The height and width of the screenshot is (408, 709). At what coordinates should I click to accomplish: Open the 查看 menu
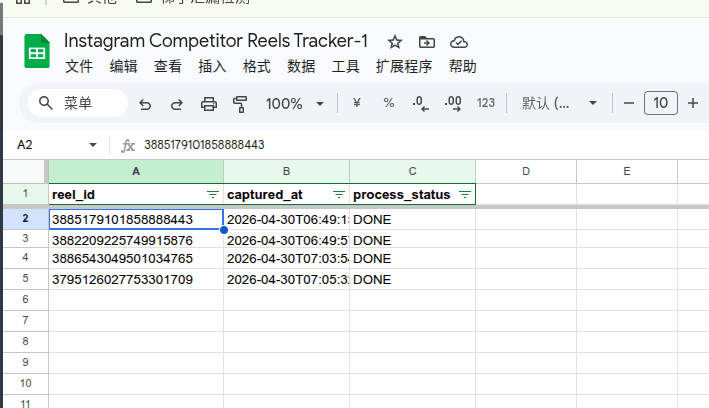tap(167, 66)
